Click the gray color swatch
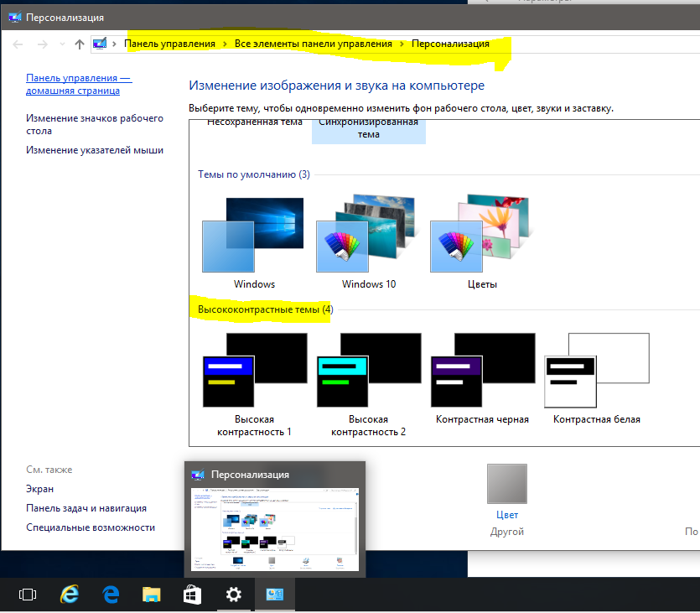This screenshot has height=613, width=700. (507, 484)
